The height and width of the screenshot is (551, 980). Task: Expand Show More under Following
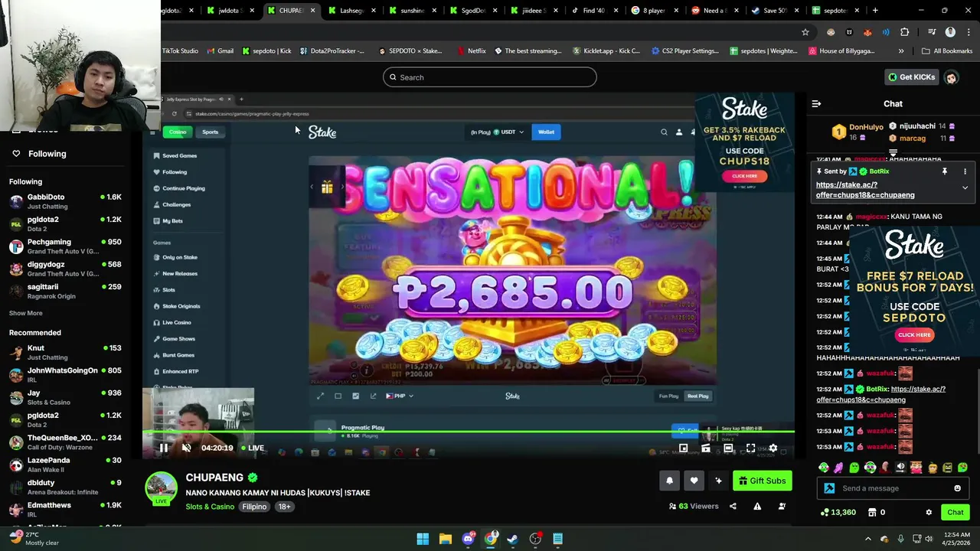[x=26, y=313]
